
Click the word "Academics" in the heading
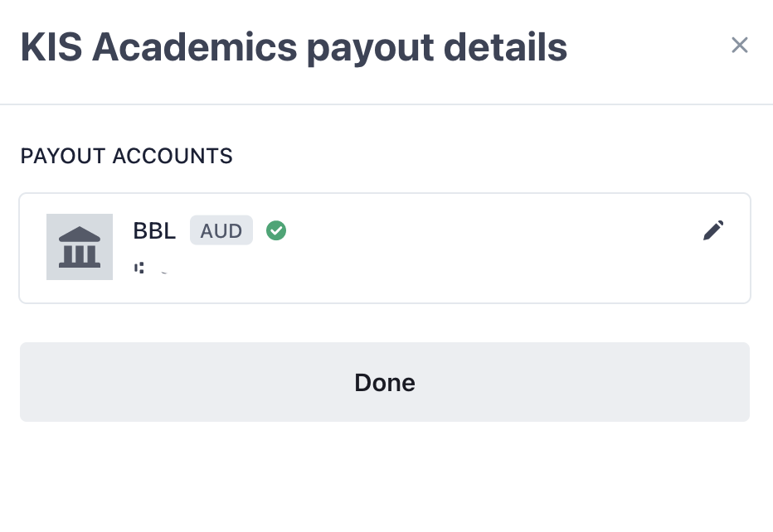(194, 47)
